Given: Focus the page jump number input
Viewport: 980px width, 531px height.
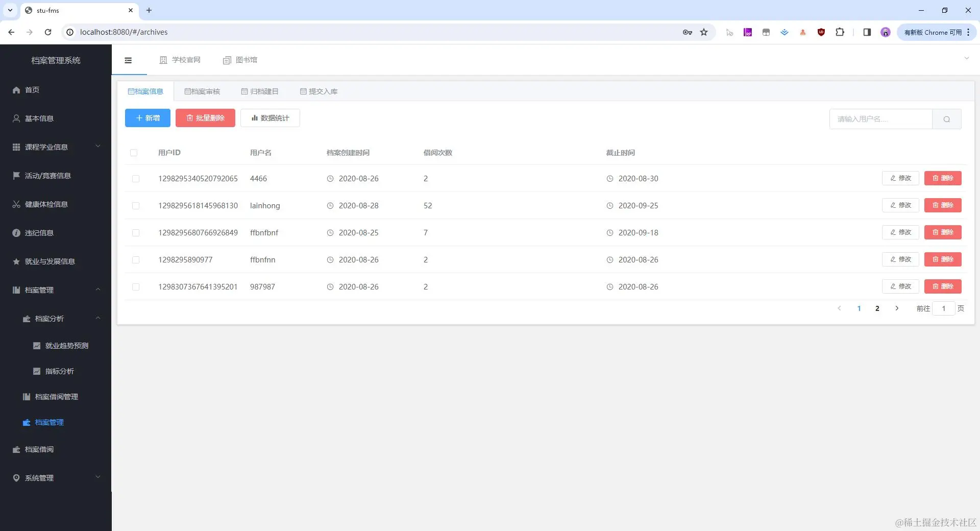Looking at the screenshot, I should (944, 308).
